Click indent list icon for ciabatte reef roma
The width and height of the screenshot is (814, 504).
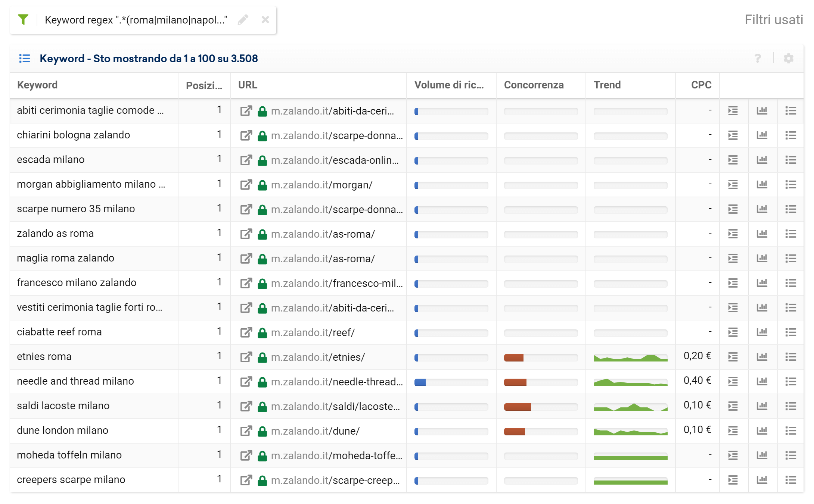733,332
